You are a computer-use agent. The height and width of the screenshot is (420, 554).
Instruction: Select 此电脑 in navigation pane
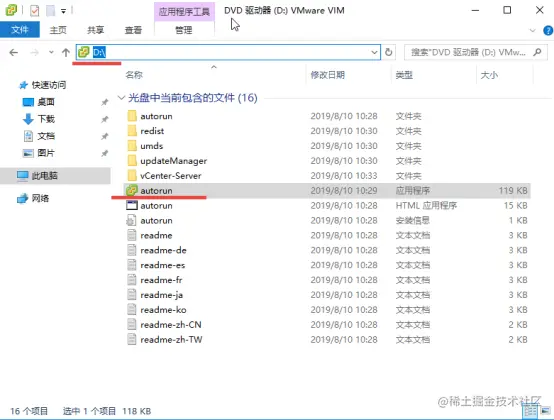(45, 176)
